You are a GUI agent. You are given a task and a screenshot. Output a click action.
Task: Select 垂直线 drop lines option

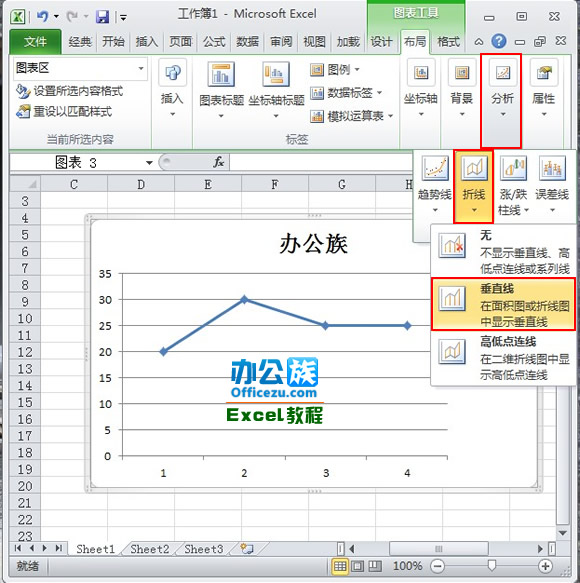[503, 304]
